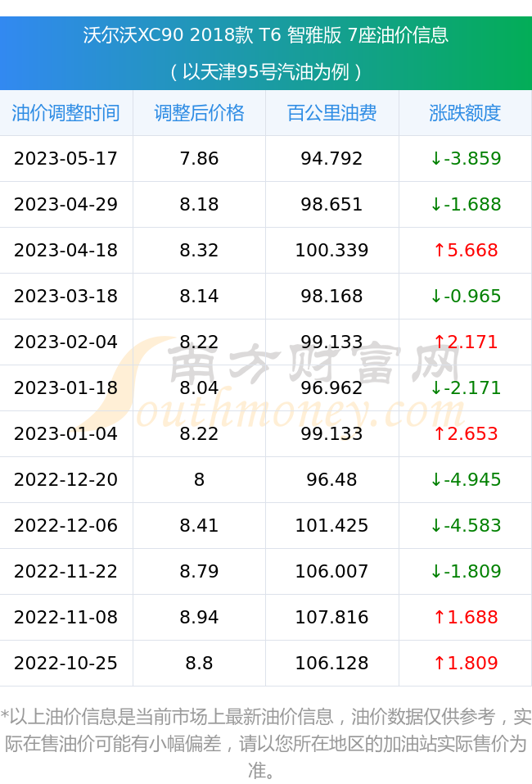Select the green ↓-1.688 value for 2023-04-29
This screenshot has width=532, height=784.
pos(465,205)
